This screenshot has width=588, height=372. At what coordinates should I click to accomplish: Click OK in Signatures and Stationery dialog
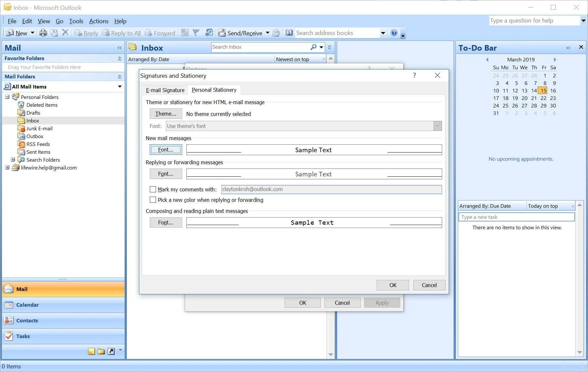[x=393, y=285]
